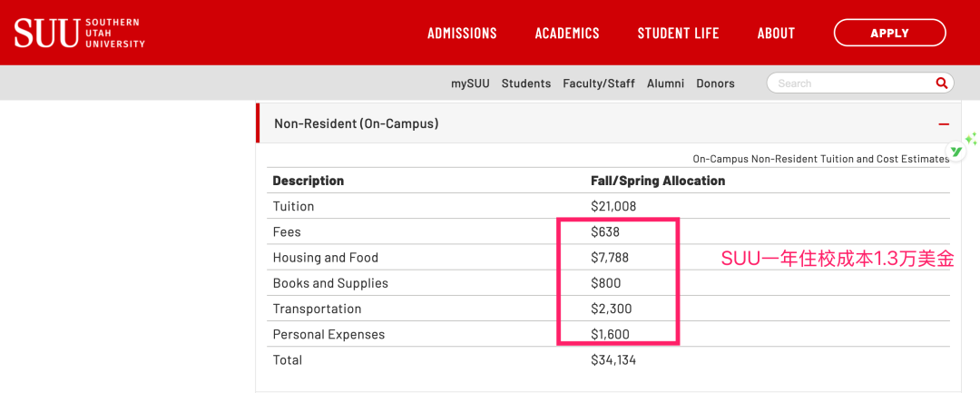Focus the Search input field

point(848,83)
